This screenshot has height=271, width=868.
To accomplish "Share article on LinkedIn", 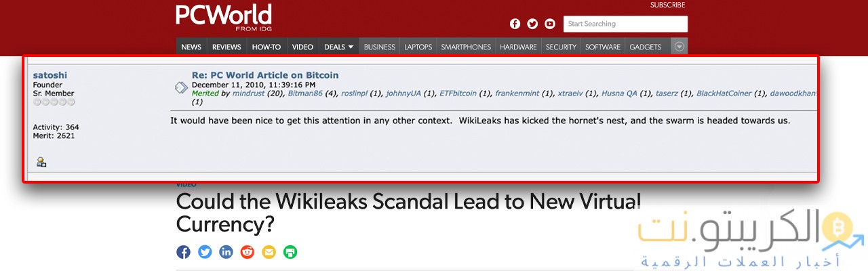I will click(226, 252).
